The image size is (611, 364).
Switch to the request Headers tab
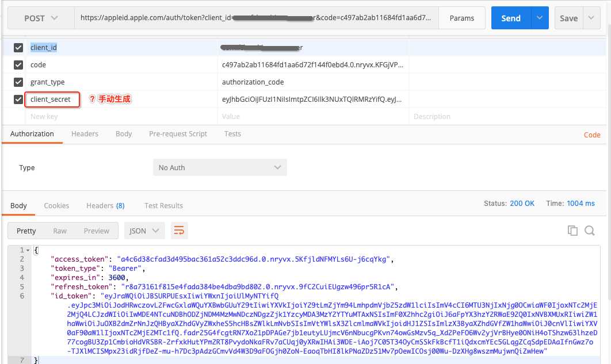point(85,134)
